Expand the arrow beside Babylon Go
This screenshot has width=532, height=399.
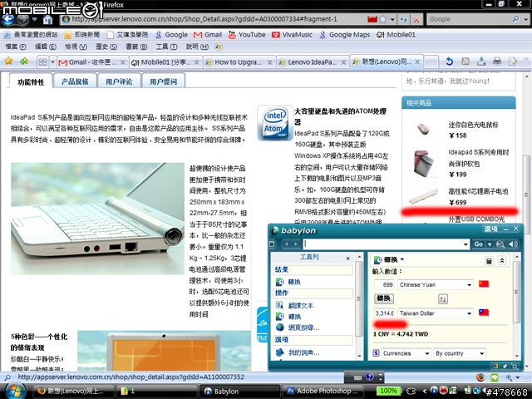coord(490,244)
